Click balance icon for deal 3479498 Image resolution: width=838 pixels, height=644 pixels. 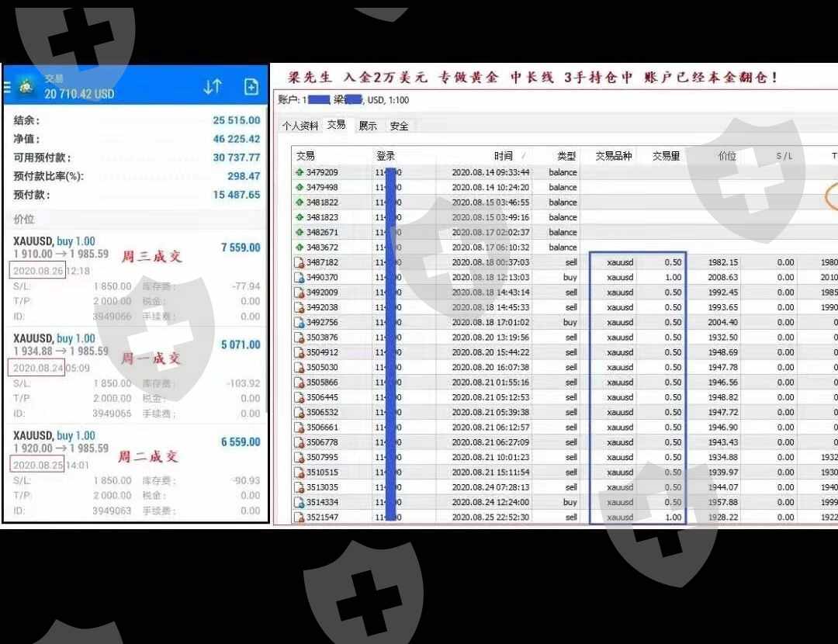tap(300, 187)
